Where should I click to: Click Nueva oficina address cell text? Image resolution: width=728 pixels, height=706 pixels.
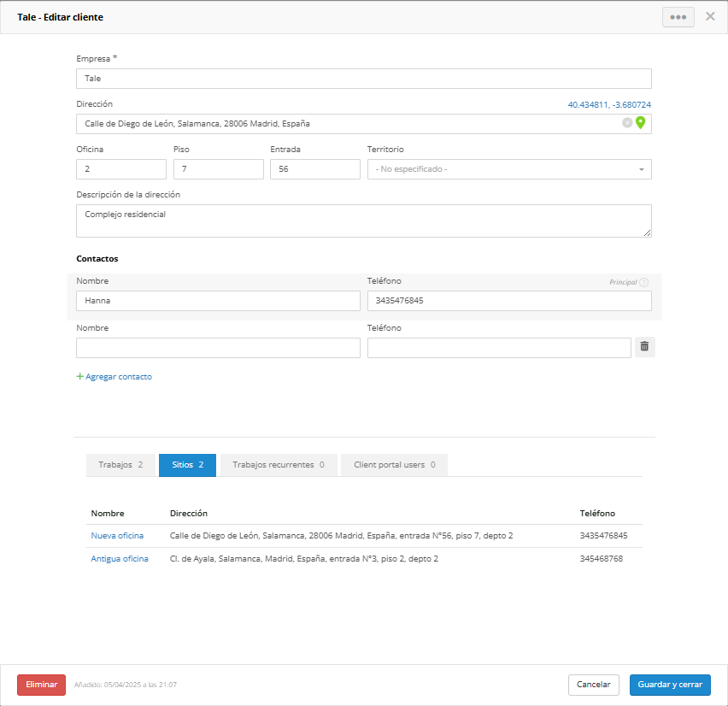[x=341, y=536]
